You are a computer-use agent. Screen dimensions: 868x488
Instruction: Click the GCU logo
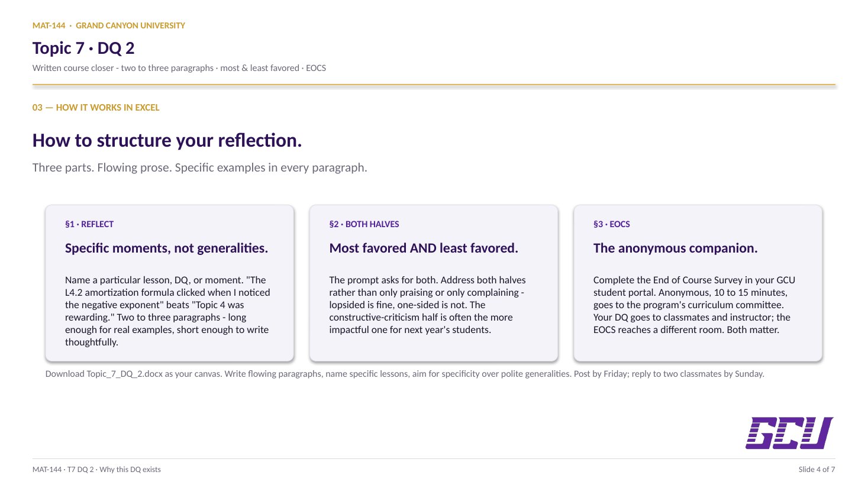pyautogui.click(x=789, y=433)
